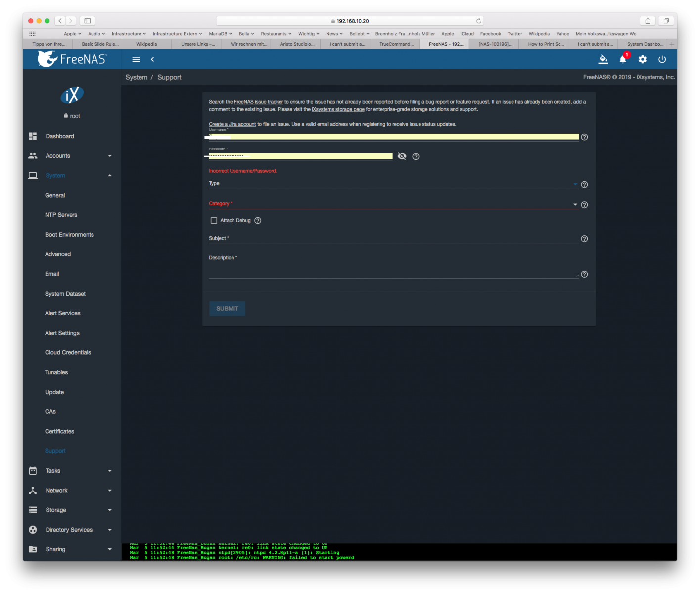
Task: Expand the Tasks menu arrow
Action: [x=110, y=471]
